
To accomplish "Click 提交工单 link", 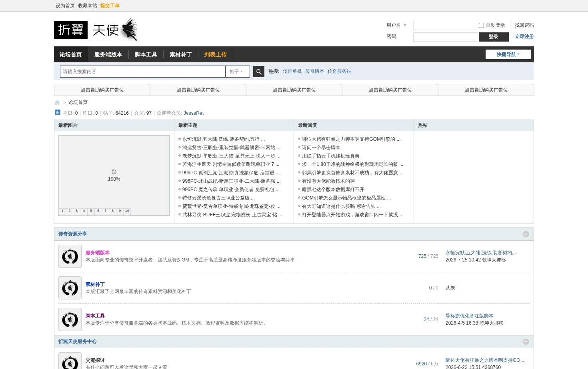I will tap(110, 6).
